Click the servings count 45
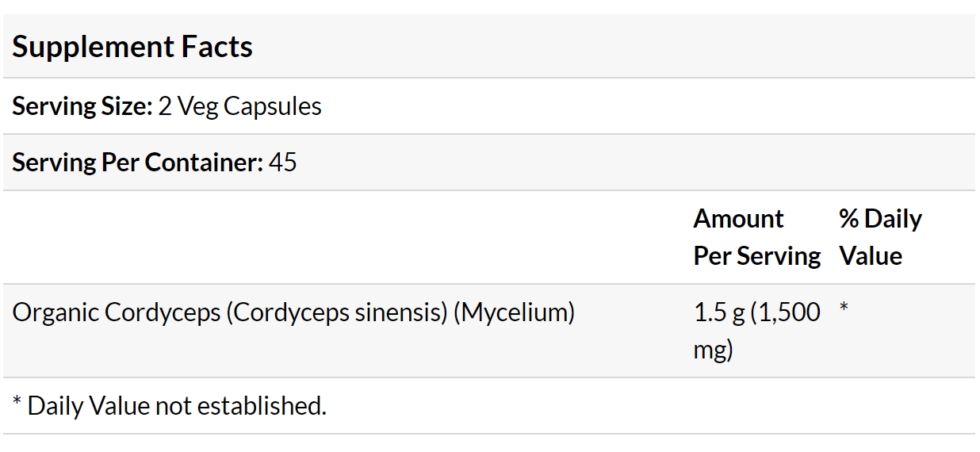The height and width of the screenshot is (452, 980). 283,163
